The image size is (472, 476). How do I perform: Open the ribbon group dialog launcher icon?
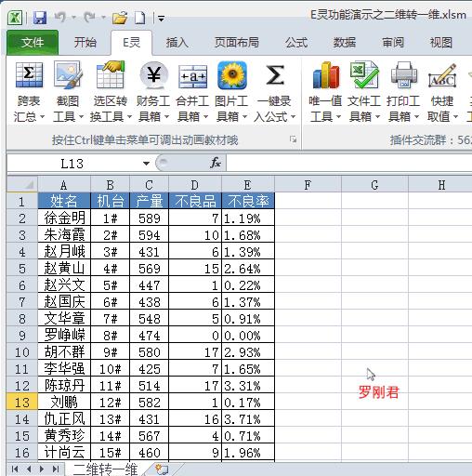tap(293, 139)
